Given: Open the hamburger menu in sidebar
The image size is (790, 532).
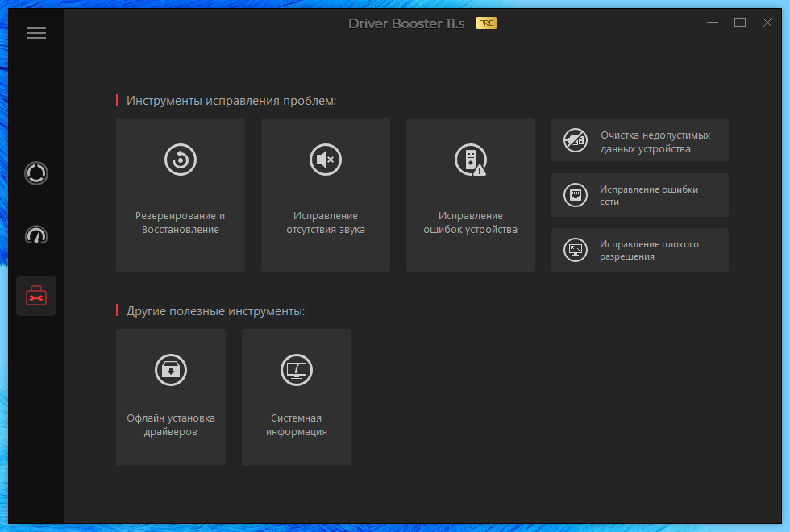Looking at the screenshot, I should click(x=36, y=33).
